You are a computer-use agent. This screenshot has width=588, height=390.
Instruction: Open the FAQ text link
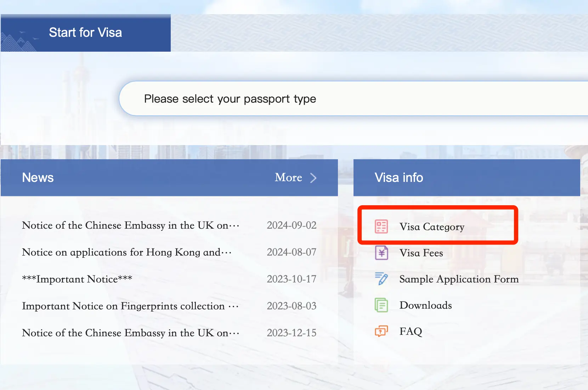(411, 332)
